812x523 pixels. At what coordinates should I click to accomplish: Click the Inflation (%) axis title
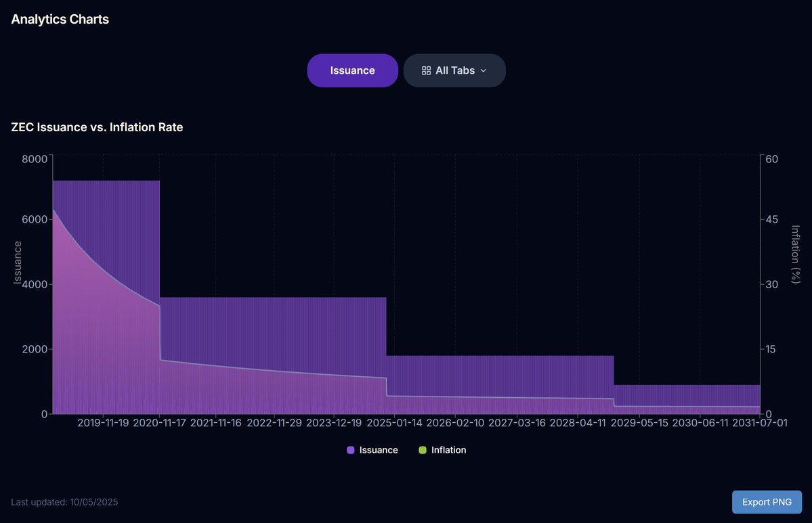tap(796, 254)
